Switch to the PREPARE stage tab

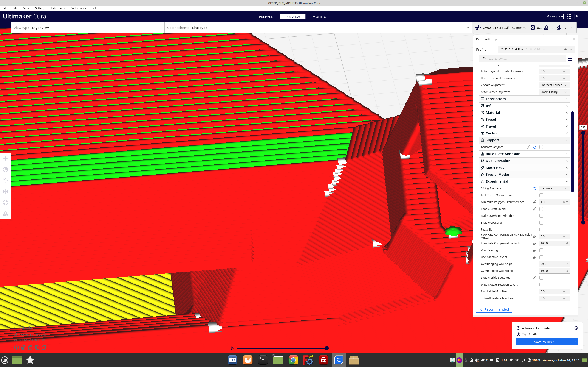(x=266, y=17)
